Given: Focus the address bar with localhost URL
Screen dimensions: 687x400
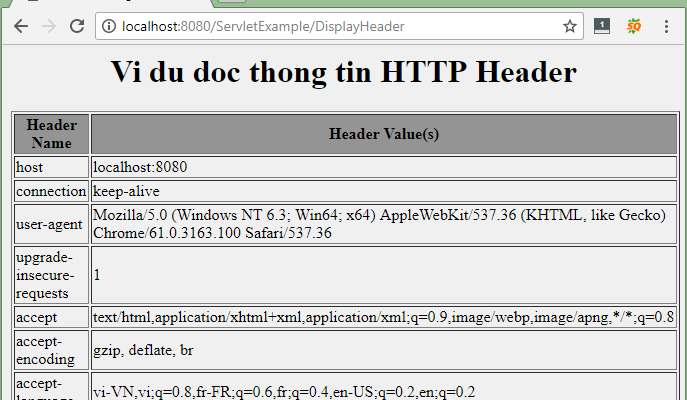Looking at the screenshot, I should pyautogui.click(x=330, y=26).
